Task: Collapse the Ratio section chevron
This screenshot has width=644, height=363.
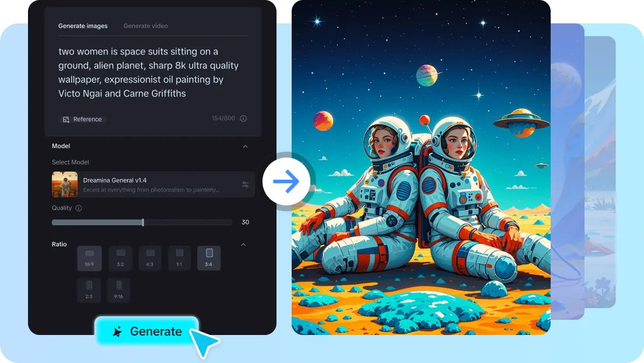Action: pyautogui.click(x=243, y=245)
